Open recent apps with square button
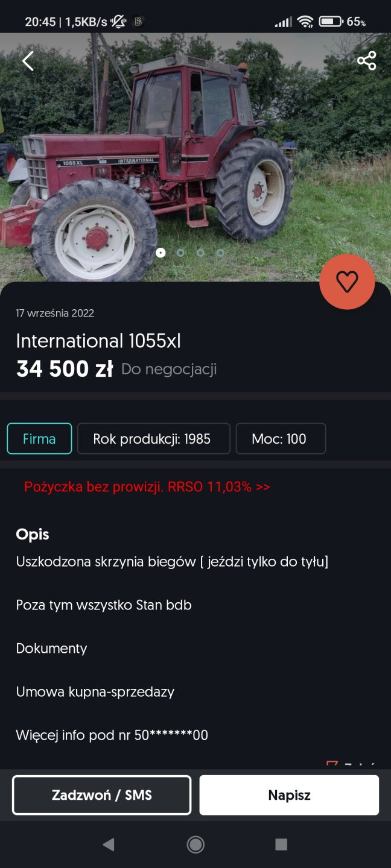This screenshot has height=868, width=391. [x=281, y=844]
